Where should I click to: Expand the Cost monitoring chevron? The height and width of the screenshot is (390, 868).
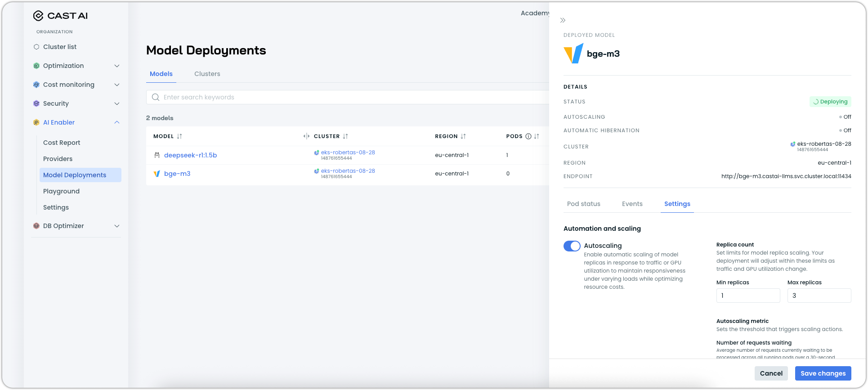coord(117,85)
